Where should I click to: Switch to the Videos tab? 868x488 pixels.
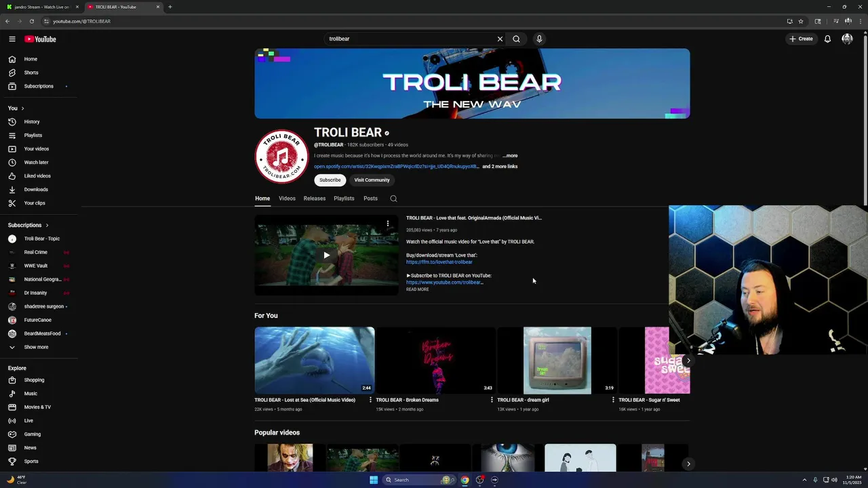(287, 199)
